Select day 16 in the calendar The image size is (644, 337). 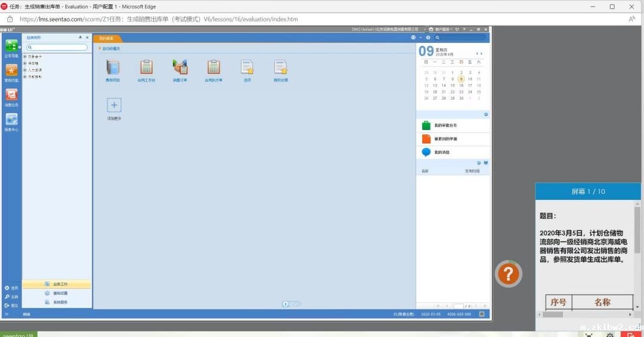pos(461,85)
